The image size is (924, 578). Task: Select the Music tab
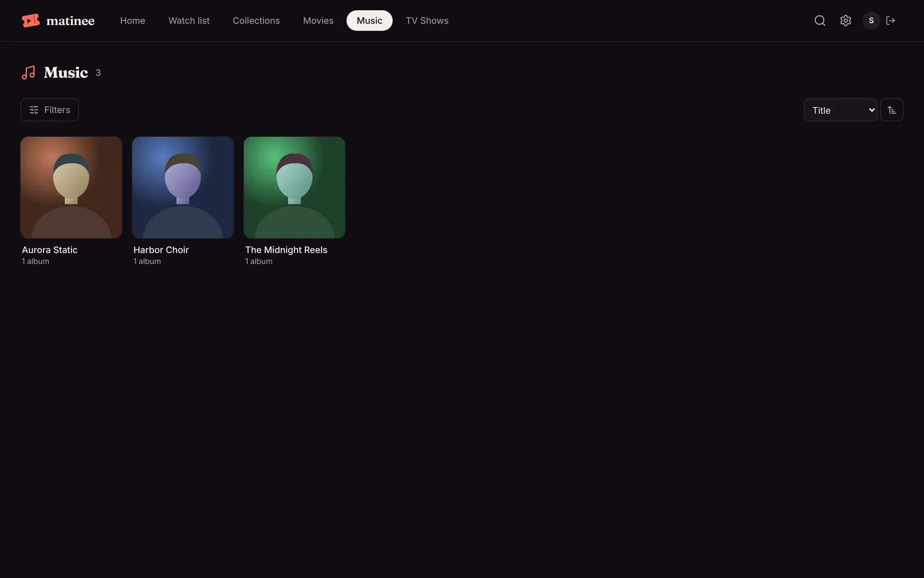click(370, 21)
